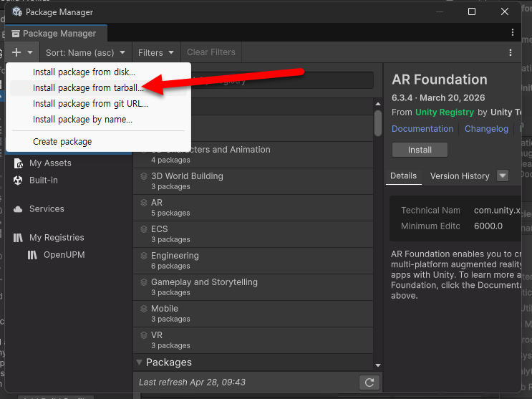The width and height of the screenshot is (532, 399).
Task: Click the Minimum Editor value 6000.0
Action: (488, 226)
